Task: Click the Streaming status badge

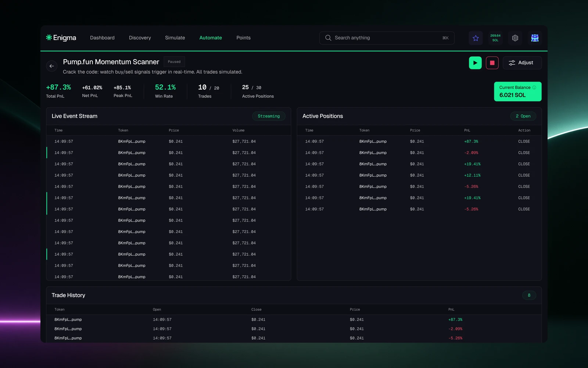Action: pos(269,116)
